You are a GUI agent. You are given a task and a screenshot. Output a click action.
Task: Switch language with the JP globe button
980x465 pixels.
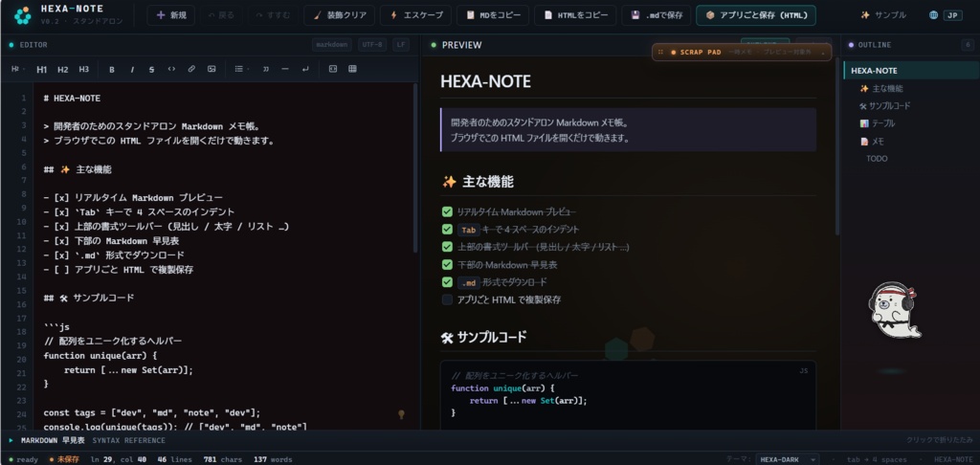coord(945,15)
